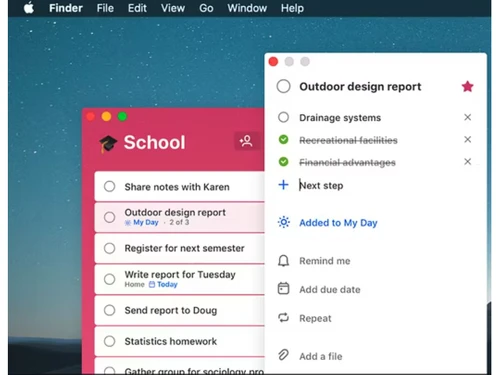Uncheck the Financial advantages step
The height and width of the screenshot is (375, 500).
283,162
